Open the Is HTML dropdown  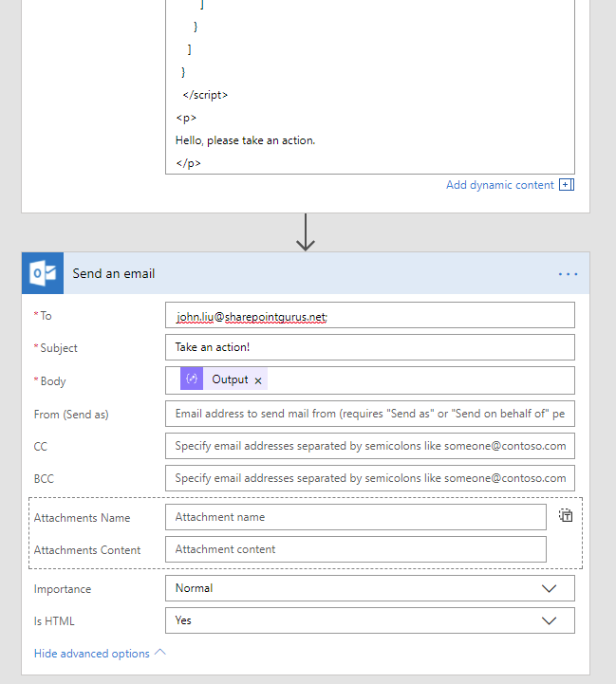click(x=549, y=620)
